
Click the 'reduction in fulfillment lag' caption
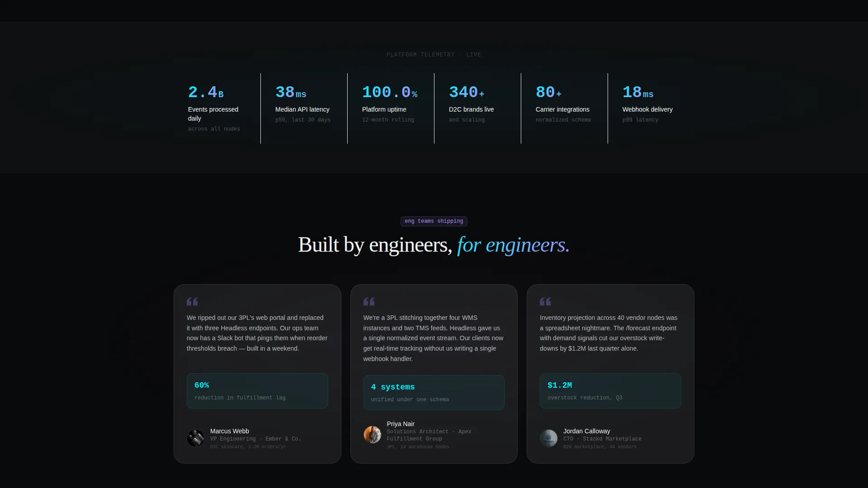tap(240, 398)
